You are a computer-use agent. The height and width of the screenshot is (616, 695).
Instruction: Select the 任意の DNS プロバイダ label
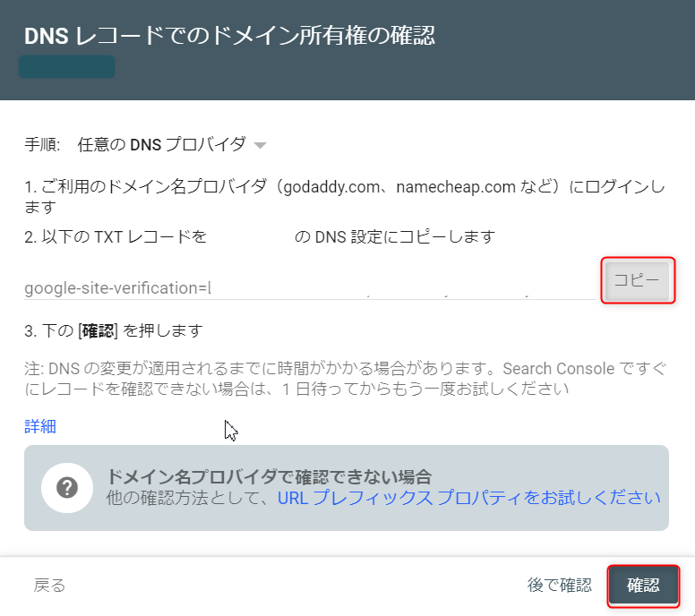click(161, 144)
